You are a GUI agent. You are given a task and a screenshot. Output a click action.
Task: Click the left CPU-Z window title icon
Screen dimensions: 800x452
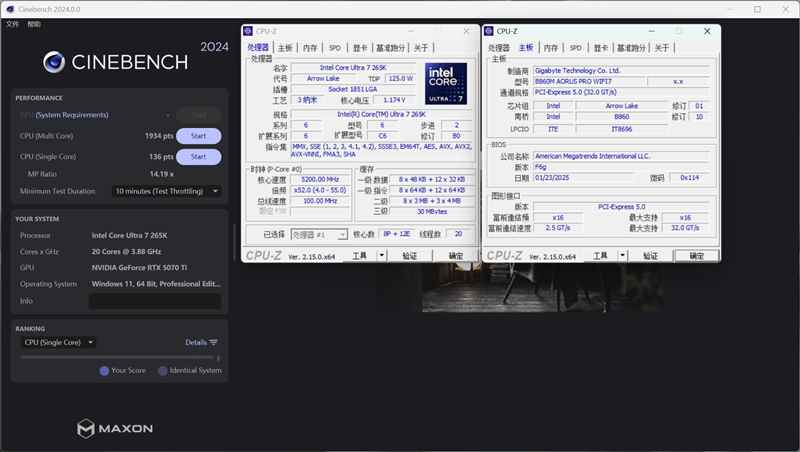click(x=248, y=31)
